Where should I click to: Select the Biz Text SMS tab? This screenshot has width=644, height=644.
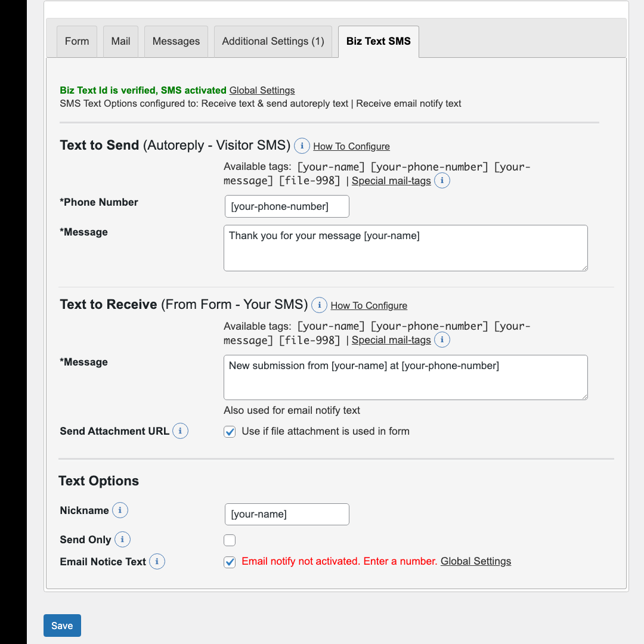[379, 42]
